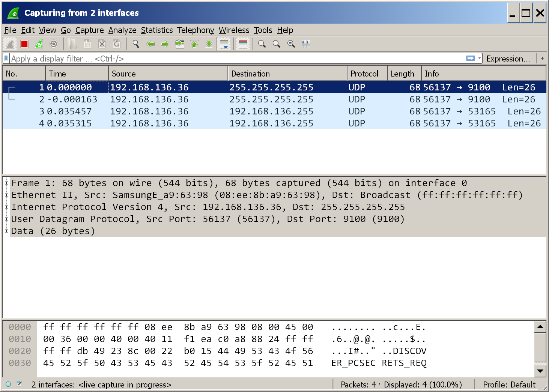Click the reload capture file icon
The height and width of the screenshot is (392, 549).
[117, 44]
